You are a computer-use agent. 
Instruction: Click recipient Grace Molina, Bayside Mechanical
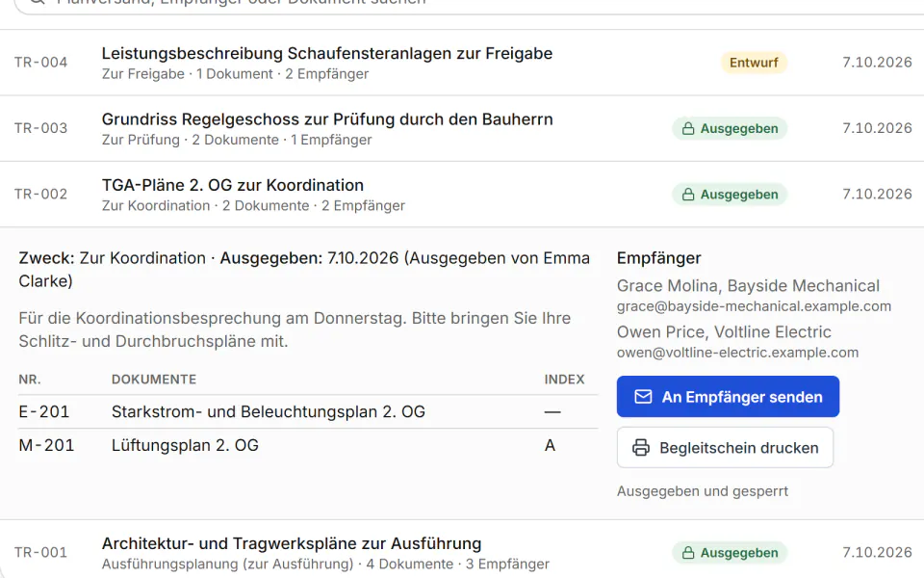(x=748, y=285)
